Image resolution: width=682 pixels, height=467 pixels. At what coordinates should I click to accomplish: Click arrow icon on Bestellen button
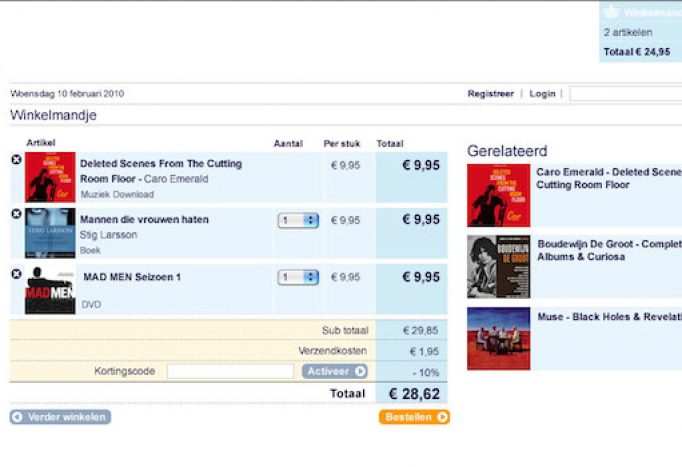coord(442,417)
